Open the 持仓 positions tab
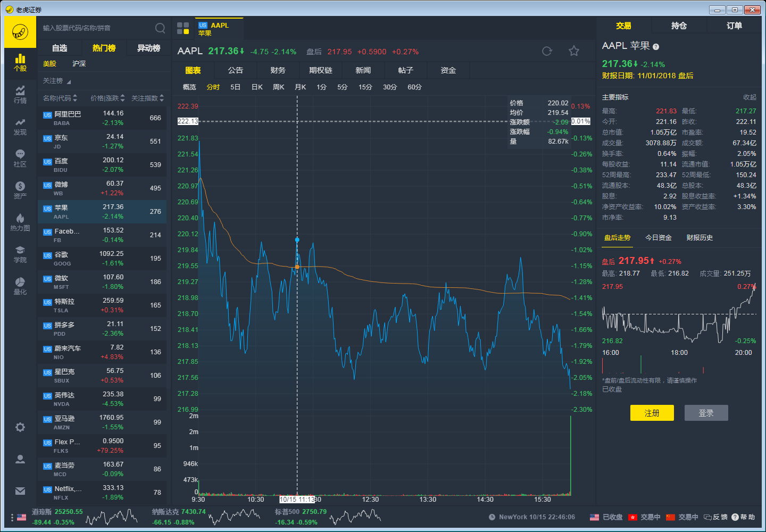The width and height of the screenshot is (766, 532). point(679,26)
